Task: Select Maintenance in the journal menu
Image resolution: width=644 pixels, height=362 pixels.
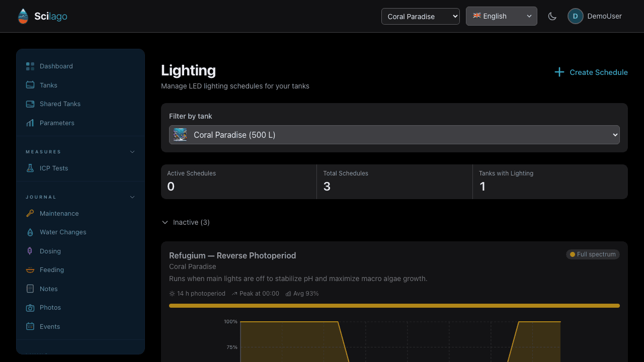Action: pos(80,213)
